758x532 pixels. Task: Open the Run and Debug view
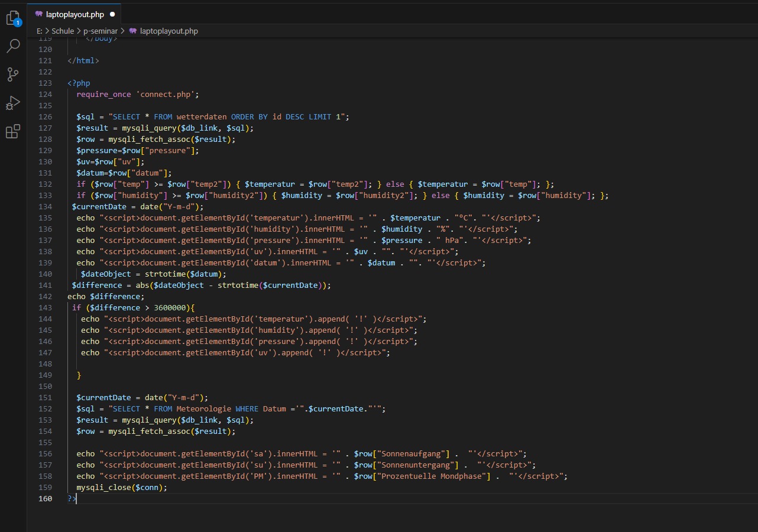pos(13,103)
